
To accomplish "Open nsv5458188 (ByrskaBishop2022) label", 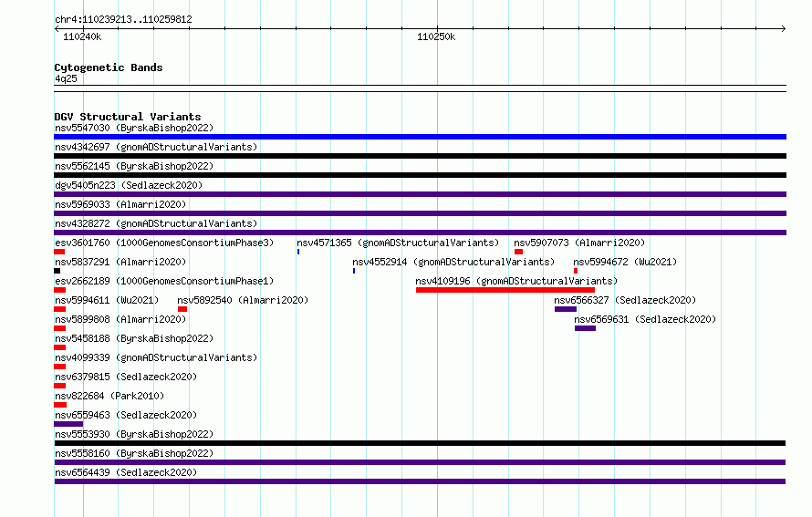I will point(134,338).
